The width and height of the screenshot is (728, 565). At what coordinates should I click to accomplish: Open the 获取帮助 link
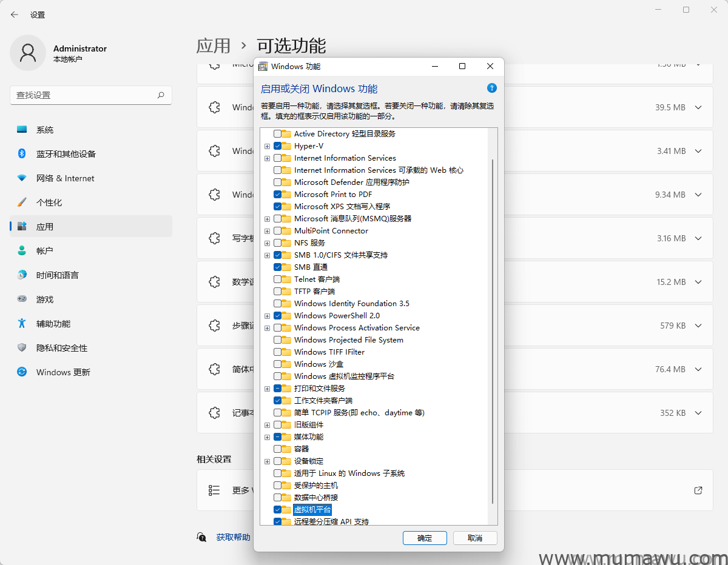pyautogui.click(x=234, y=537)
